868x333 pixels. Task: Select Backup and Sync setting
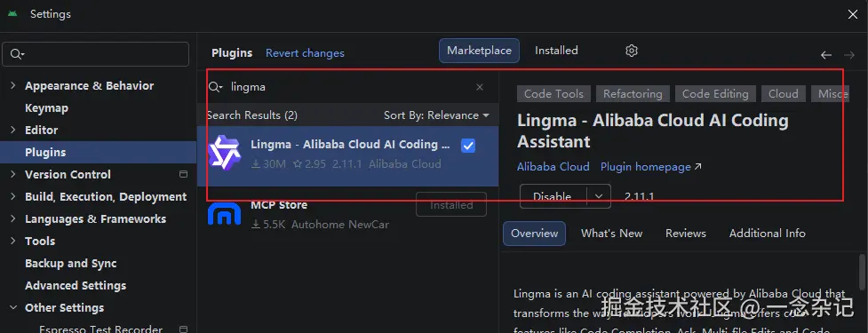[x=71, y=264]
